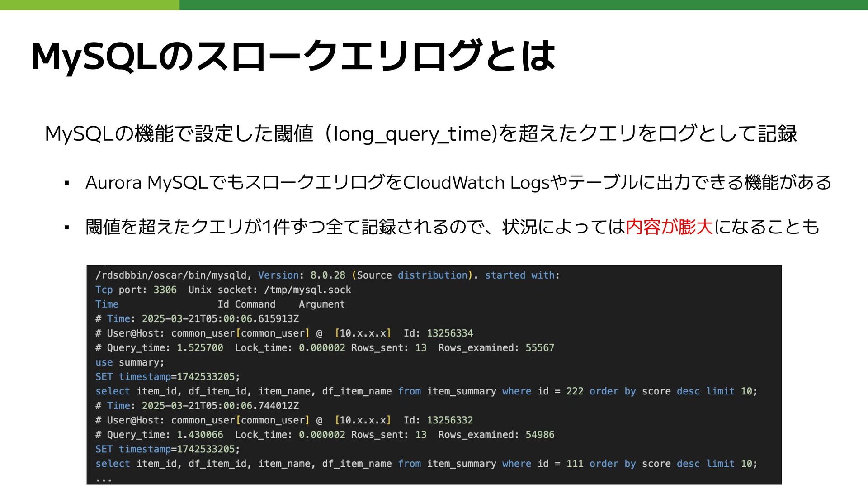The width and height of the screenshot is (868, 489).
Task: Click the dark green segment of top bar
Action: pos(524,5)
